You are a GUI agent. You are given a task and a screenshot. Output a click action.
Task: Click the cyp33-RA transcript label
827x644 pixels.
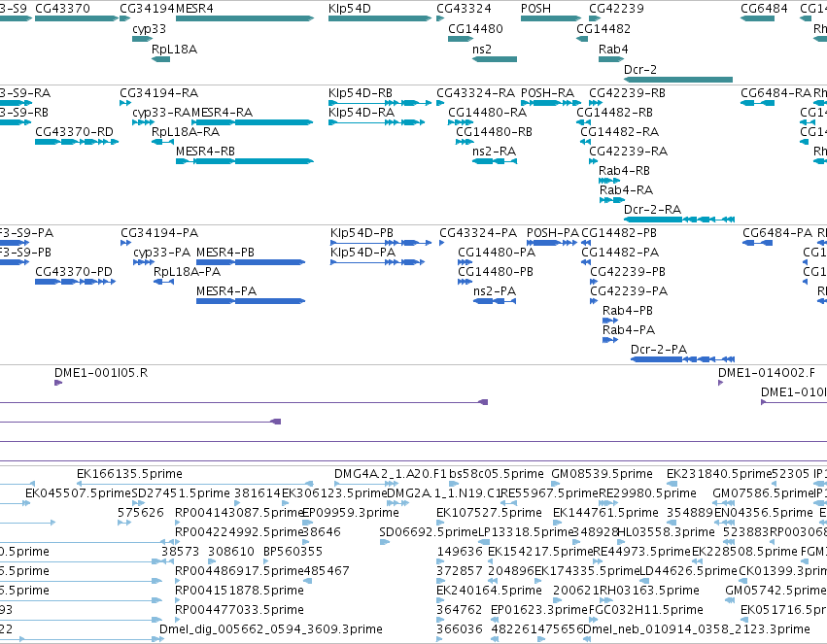click(x=161, y=113)
